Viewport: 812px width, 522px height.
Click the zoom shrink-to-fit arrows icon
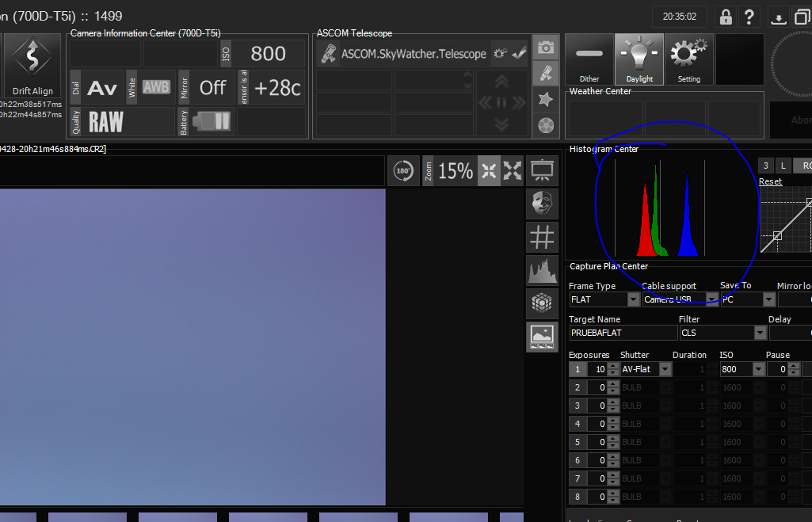(x=489, y=170)
